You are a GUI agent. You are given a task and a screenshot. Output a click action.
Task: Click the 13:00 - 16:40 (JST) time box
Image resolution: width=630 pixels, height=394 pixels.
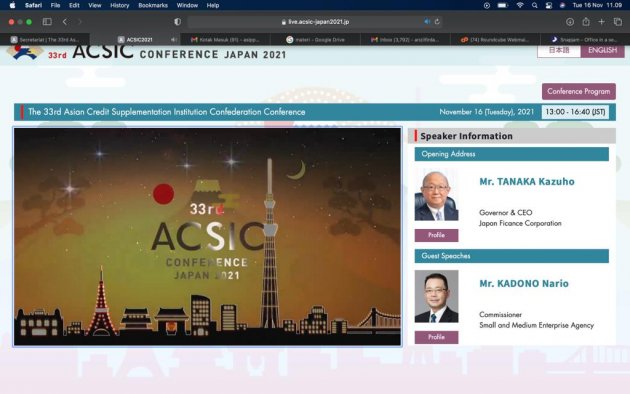point(575,112)
